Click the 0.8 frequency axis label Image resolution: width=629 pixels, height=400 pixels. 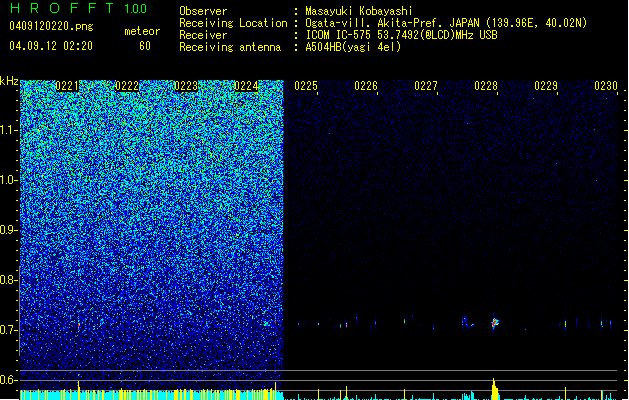(8, 280)
